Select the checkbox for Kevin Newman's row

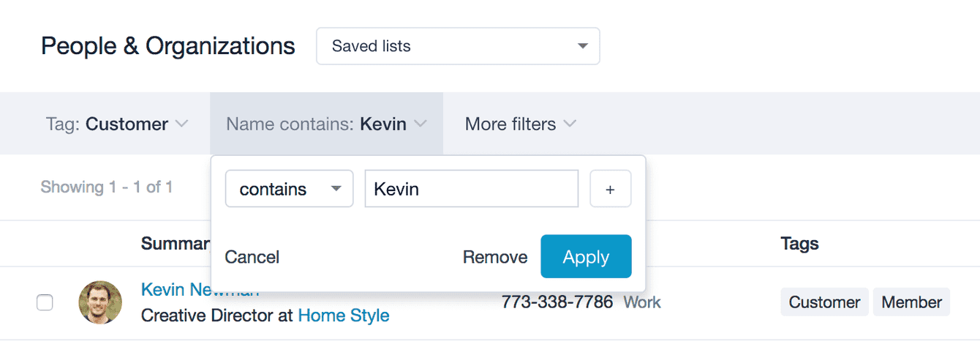point(45,302)
